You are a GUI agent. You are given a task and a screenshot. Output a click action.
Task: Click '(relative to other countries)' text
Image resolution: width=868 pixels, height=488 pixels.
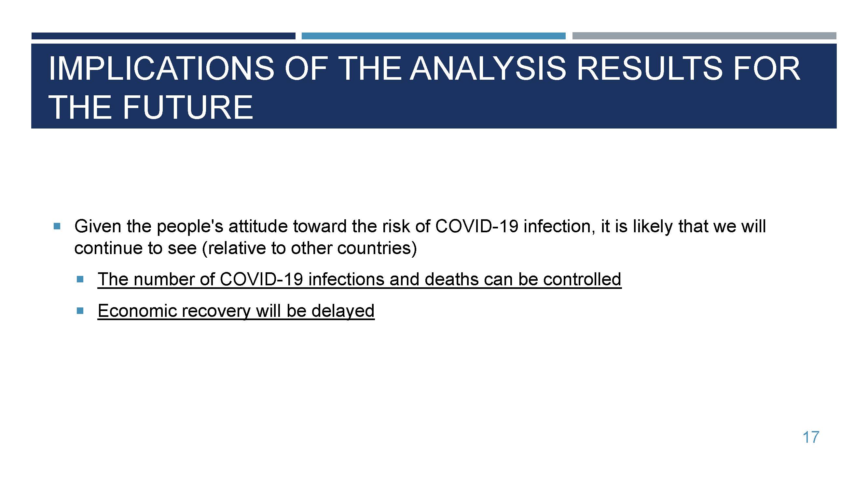pos(309,249)
